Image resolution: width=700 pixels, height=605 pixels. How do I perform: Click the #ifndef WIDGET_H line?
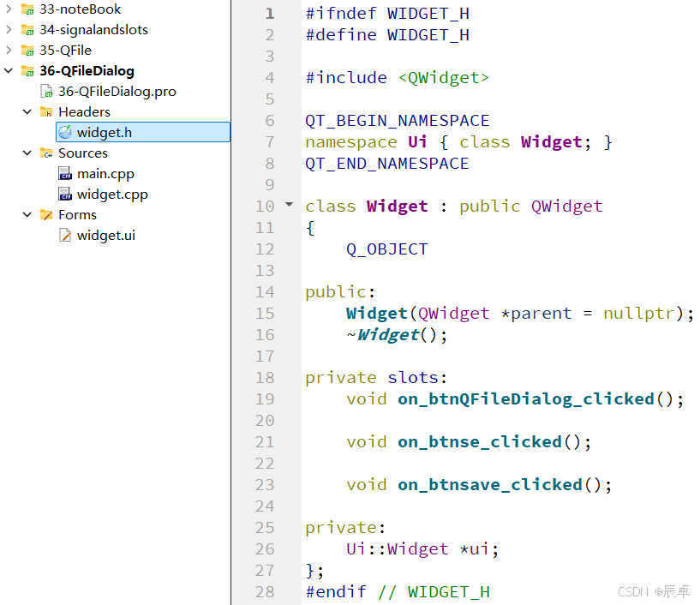pyautogui.click(x=387, y=14)
